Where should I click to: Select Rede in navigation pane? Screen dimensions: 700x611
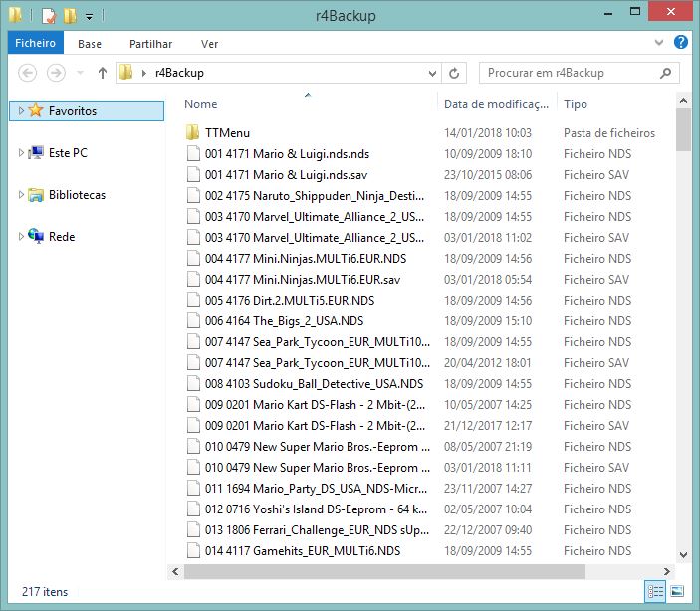(62, 237)
